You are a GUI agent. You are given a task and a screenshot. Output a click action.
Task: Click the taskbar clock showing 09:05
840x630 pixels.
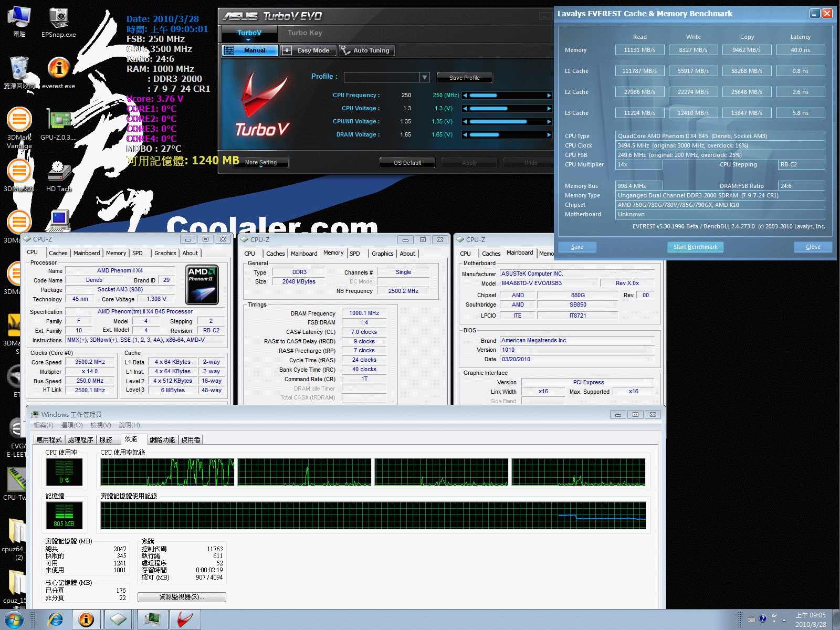pos(811,620)
